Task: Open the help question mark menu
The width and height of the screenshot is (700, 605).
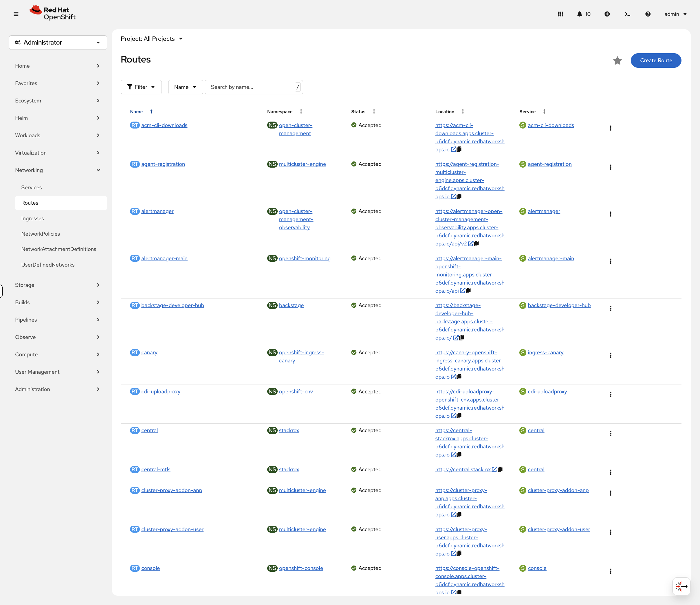Action: (x=648, y=14)
